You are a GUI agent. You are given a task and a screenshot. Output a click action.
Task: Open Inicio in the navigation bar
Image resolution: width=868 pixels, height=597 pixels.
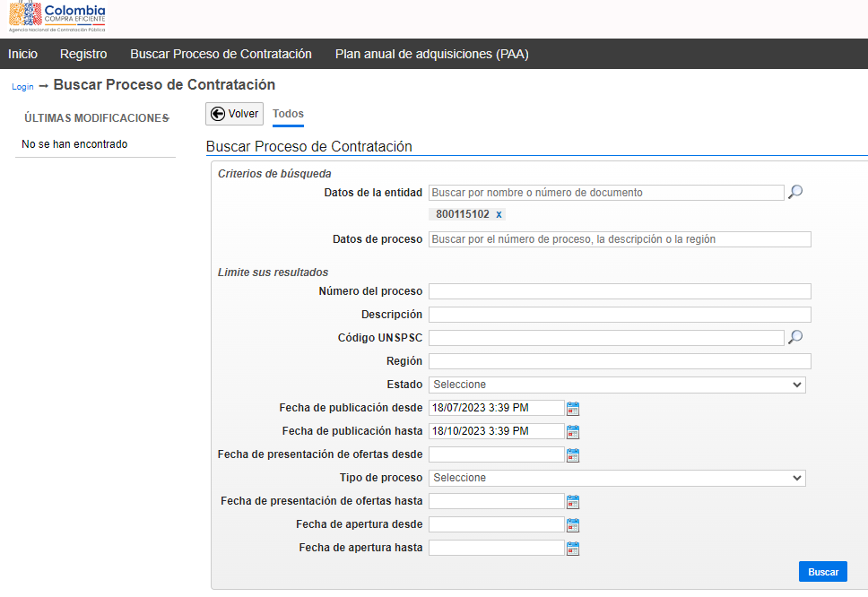[x=22, y=54]
